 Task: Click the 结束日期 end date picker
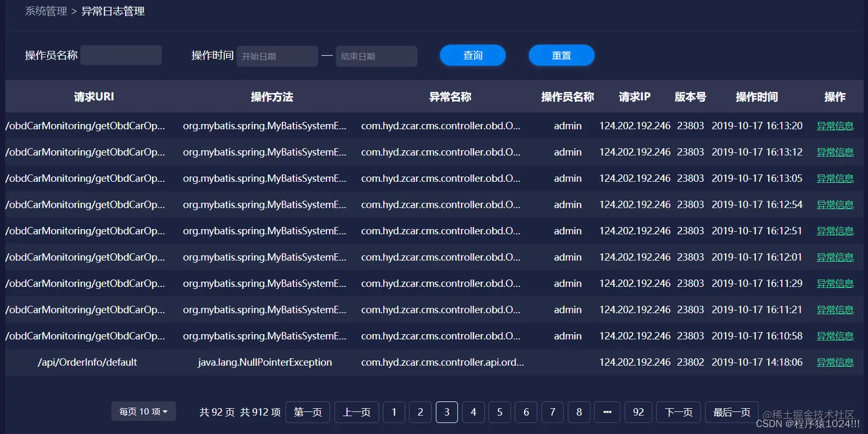point(376,56)
